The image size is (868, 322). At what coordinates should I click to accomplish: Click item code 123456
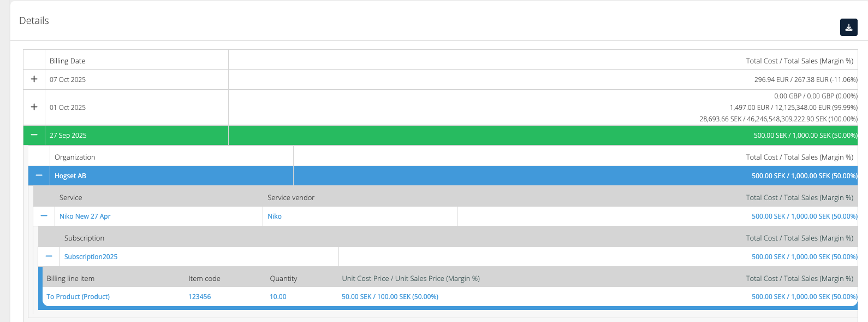point(199,297)
